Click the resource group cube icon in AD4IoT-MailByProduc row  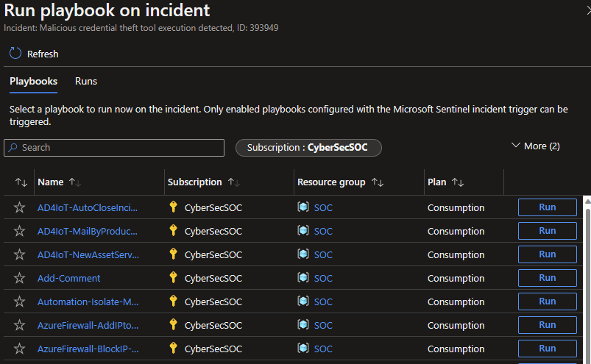pyautogui.click(x=303, y=230)
